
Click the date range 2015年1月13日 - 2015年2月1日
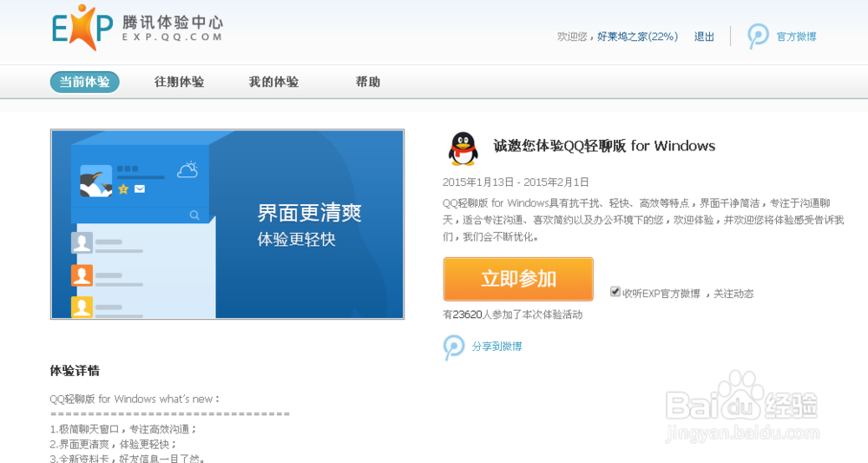[516, 182]
